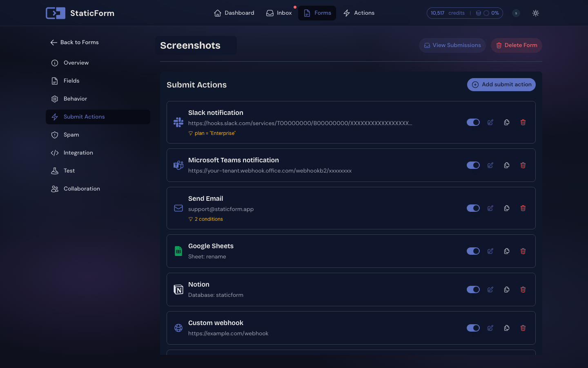Delete the Send Email action
Screen dimensions: 588x368
click(x=523, y=208)
